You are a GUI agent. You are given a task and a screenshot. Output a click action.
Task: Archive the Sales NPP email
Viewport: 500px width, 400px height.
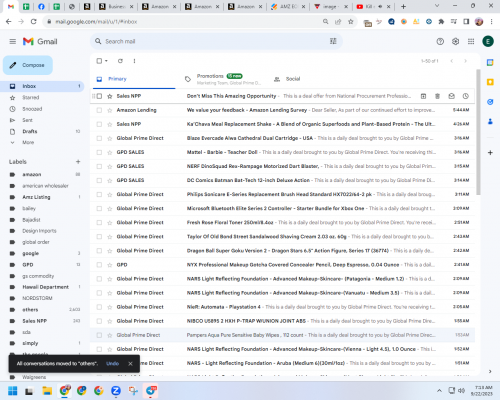coord(423,96)
